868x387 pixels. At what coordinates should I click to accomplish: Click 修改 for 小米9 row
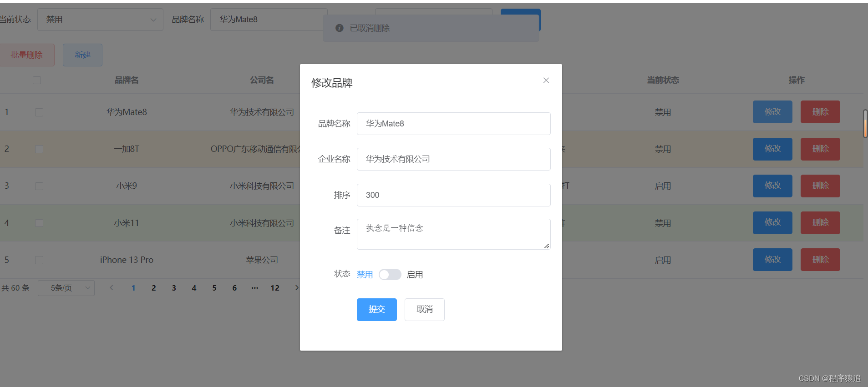(772, 186)
